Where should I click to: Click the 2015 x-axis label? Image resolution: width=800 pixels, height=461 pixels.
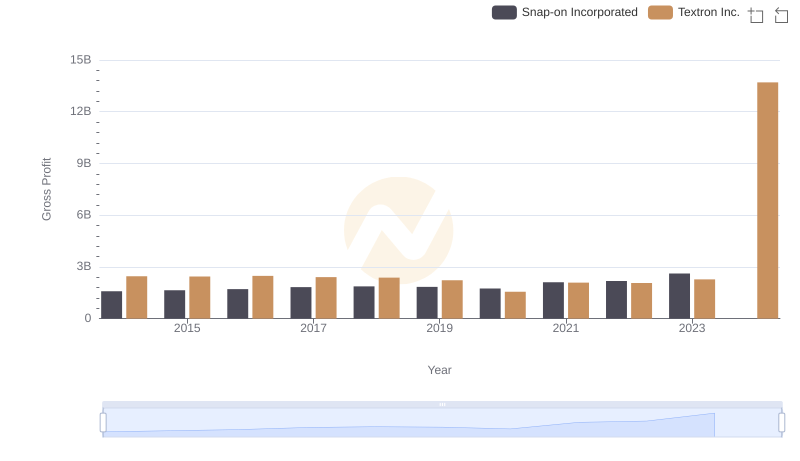(x=187, y=328)
